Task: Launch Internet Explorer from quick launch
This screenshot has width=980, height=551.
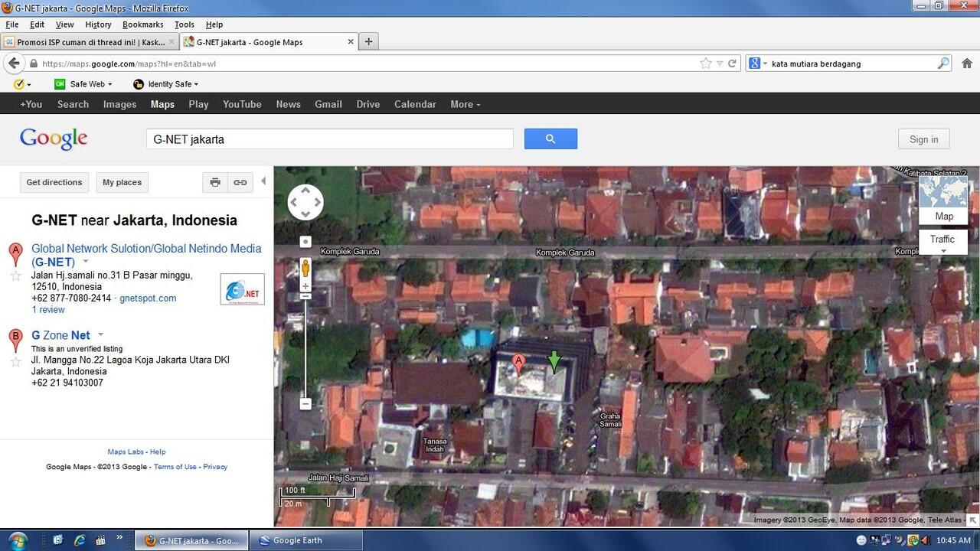Action: point(79,540)
